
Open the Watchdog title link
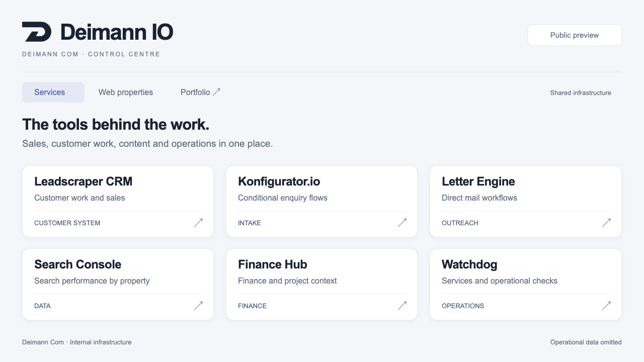point(469,264)
